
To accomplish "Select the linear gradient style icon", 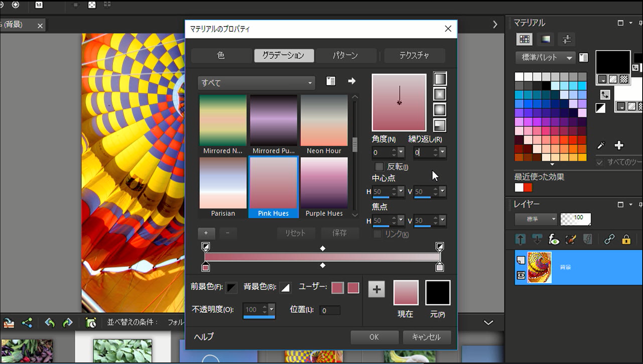I will point(440,78).
